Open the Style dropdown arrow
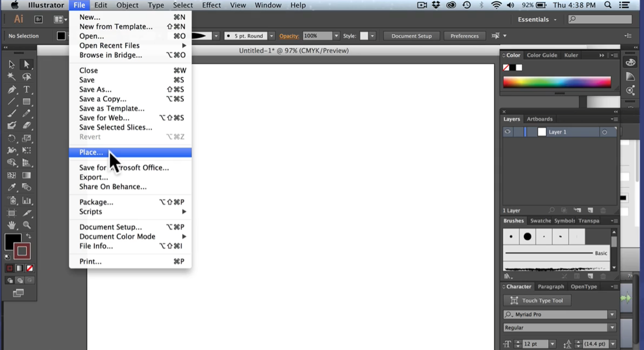The height and width of the screenshot is (350, 644). pos(372,36)
